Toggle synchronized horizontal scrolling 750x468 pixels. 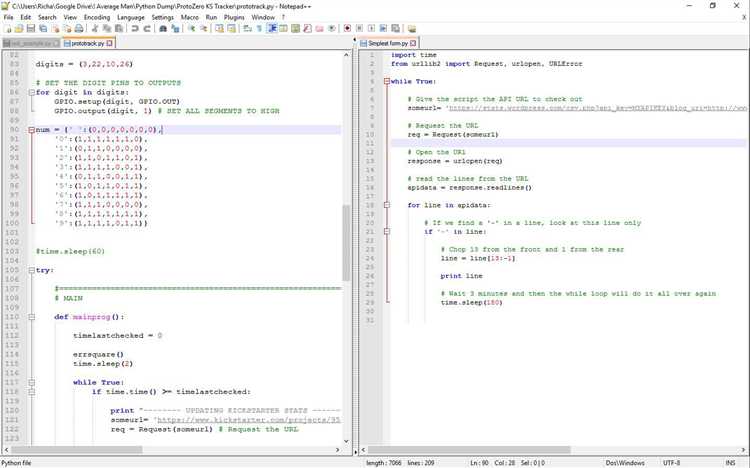click(231, 29)
